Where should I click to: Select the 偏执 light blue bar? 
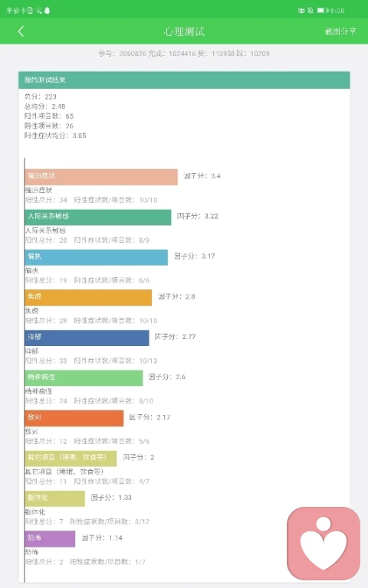point(97,257)
